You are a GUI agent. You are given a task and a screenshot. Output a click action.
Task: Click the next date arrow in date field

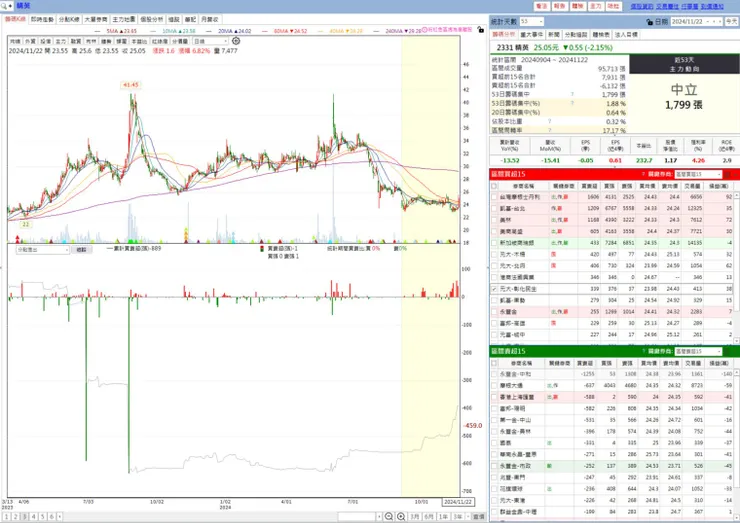[x=720, y=22]
